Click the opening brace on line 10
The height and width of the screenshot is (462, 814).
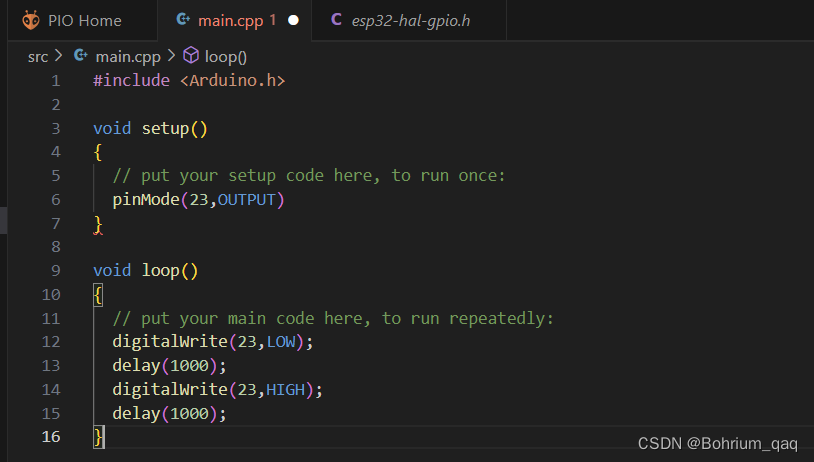pos(98,295)
